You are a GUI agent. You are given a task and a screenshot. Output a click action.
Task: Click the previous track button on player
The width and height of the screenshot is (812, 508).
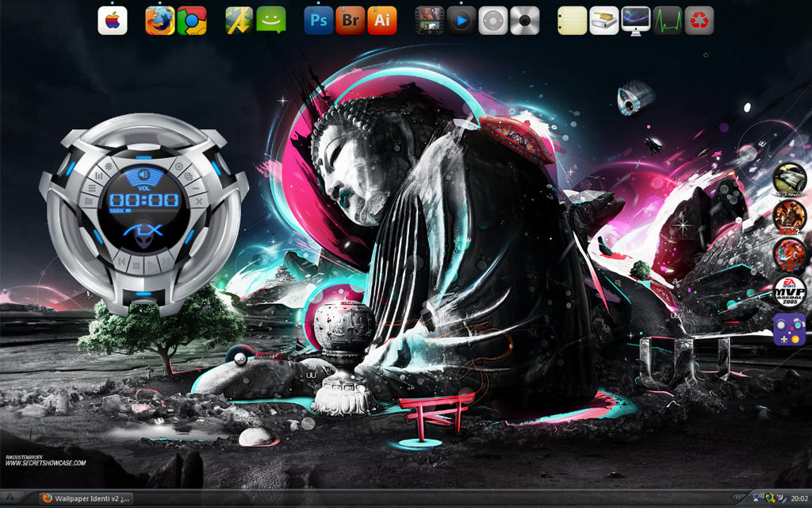click(122, 262)
